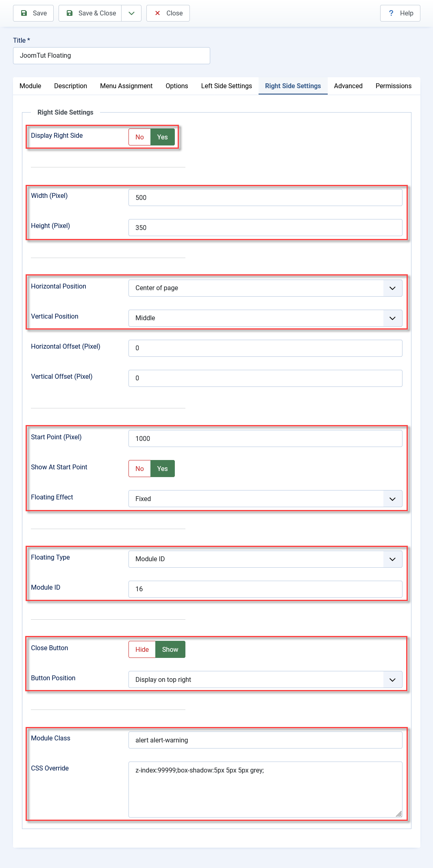
Task: Click the Module Class input field
Action: (x=265, y=740)
